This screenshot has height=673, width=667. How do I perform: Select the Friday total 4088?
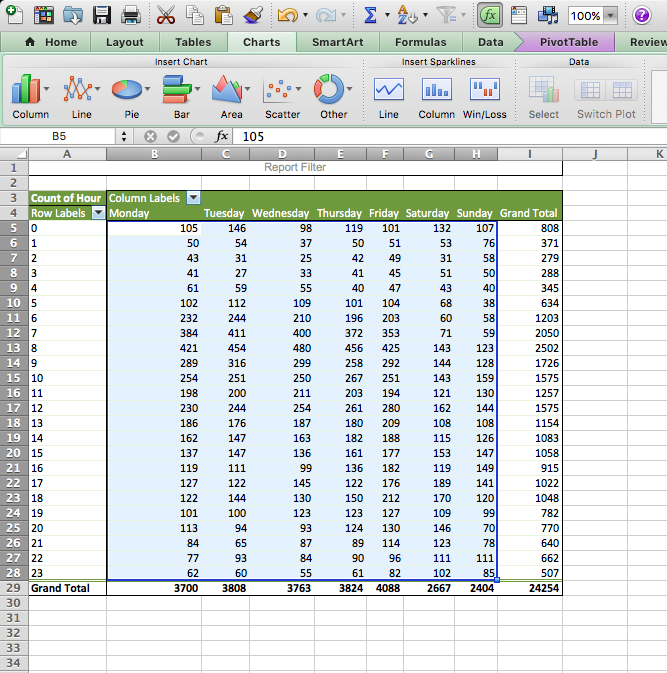(x=385, y=588)
